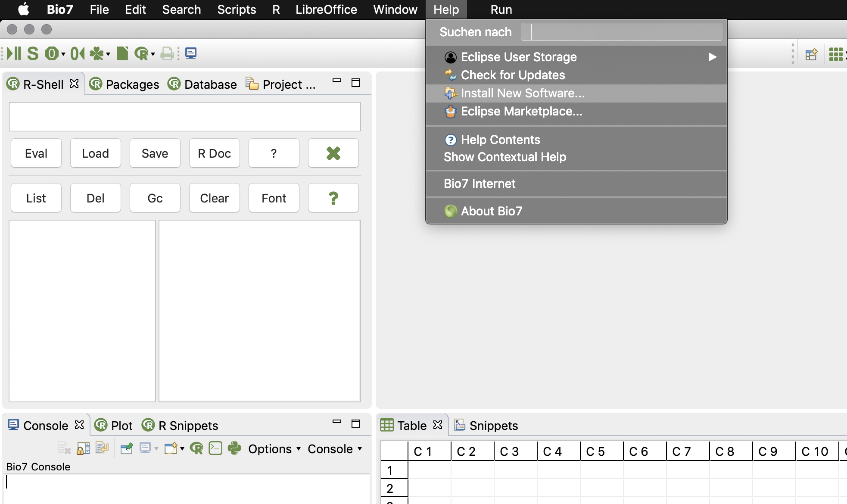Image resolution: width=847 pixels, height=504 pixels.
Task: Click the scroll lock icon in Console toolbar
Action: [83, 448]
